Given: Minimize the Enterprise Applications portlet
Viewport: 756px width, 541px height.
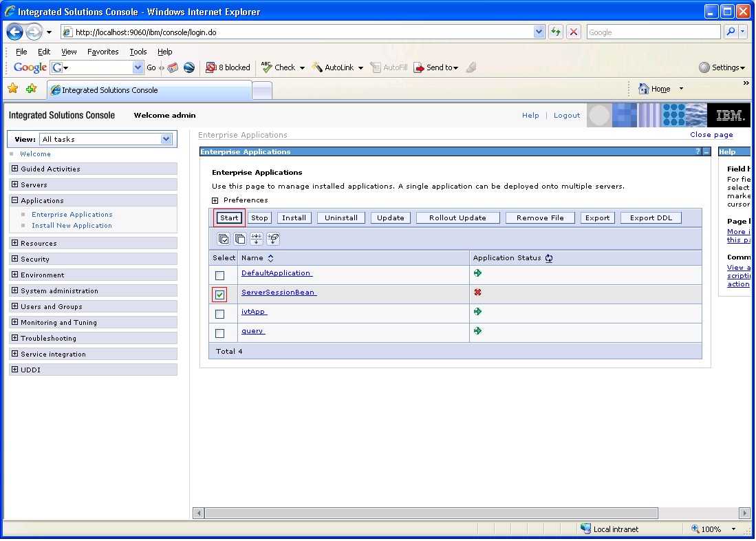Looking at the screenshot, I should (x=706, y=152).
